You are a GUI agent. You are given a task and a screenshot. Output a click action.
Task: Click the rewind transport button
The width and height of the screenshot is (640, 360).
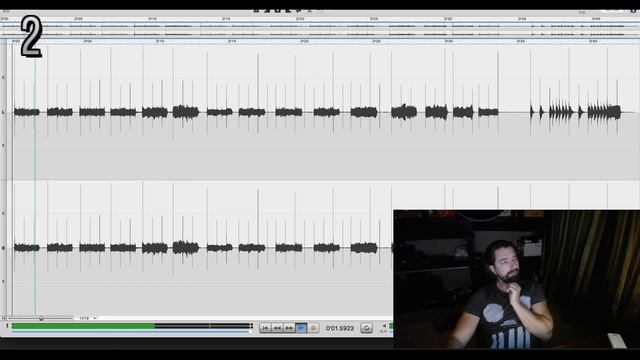pyautogui.click(x=277, y=328)
